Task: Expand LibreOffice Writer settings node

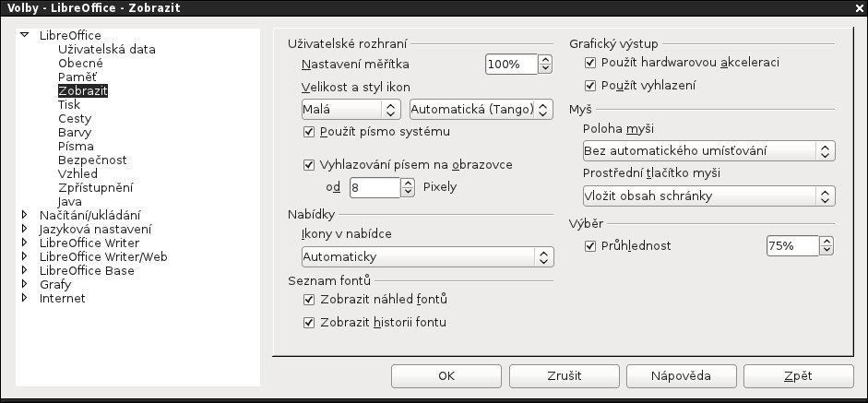Action: point(24,243)
